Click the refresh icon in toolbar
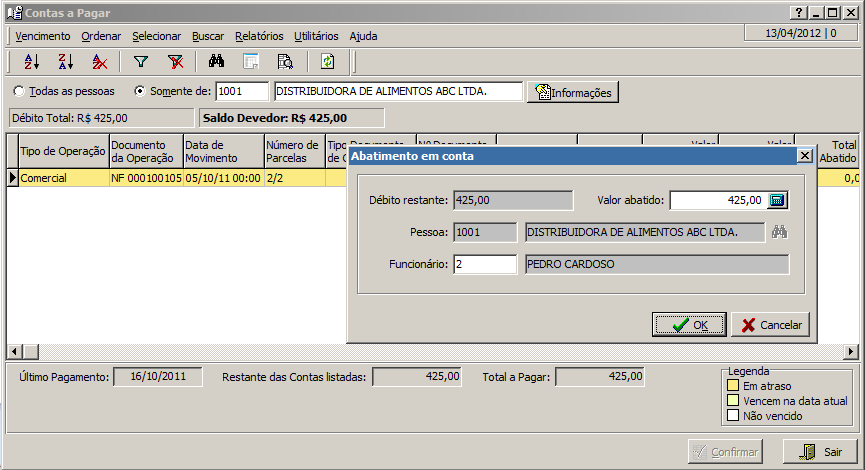 point(327,61)
